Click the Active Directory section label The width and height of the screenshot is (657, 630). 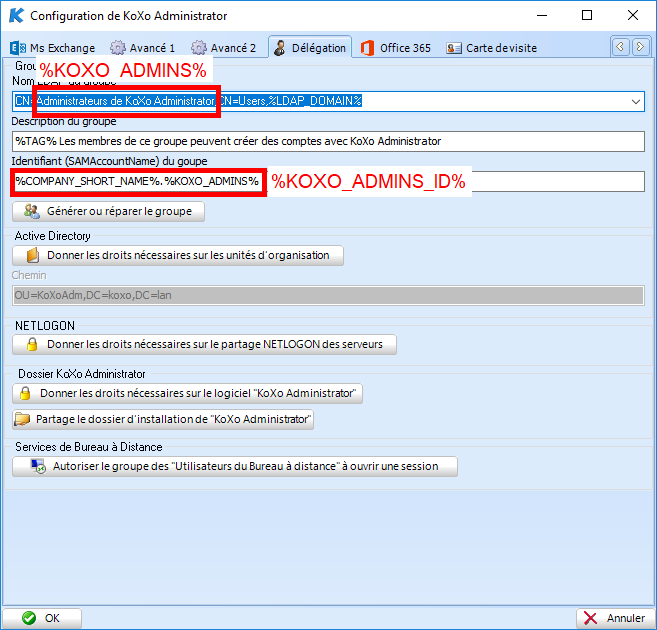(52, 236)
